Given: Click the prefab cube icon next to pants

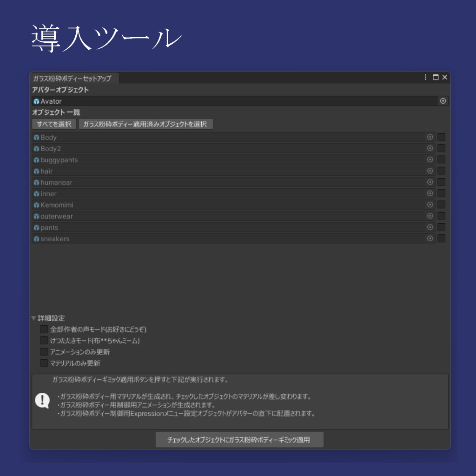Looking at the screenshot, I should point(36,227).
